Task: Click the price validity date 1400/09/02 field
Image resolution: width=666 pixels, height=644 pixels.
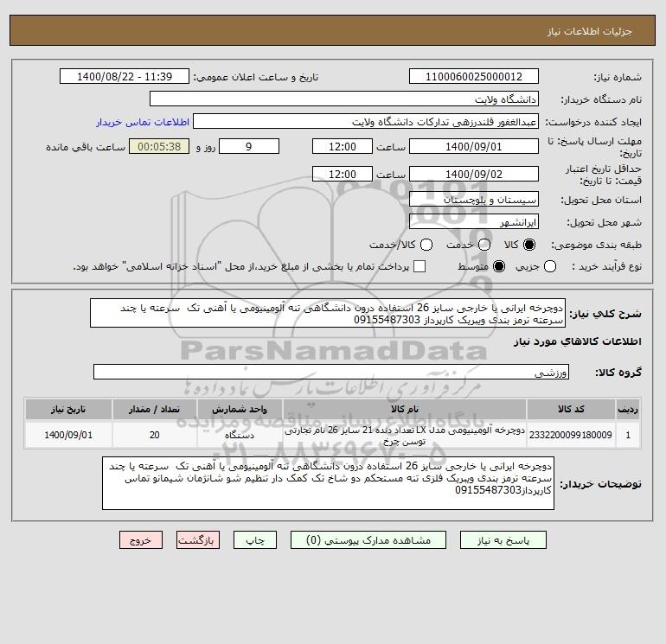Action: pos(474,174)
